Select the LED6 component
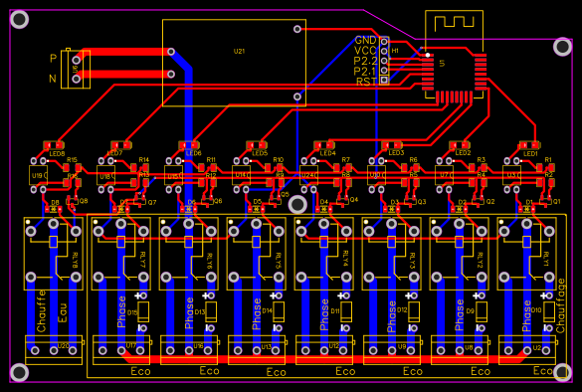 click(189, 145)
